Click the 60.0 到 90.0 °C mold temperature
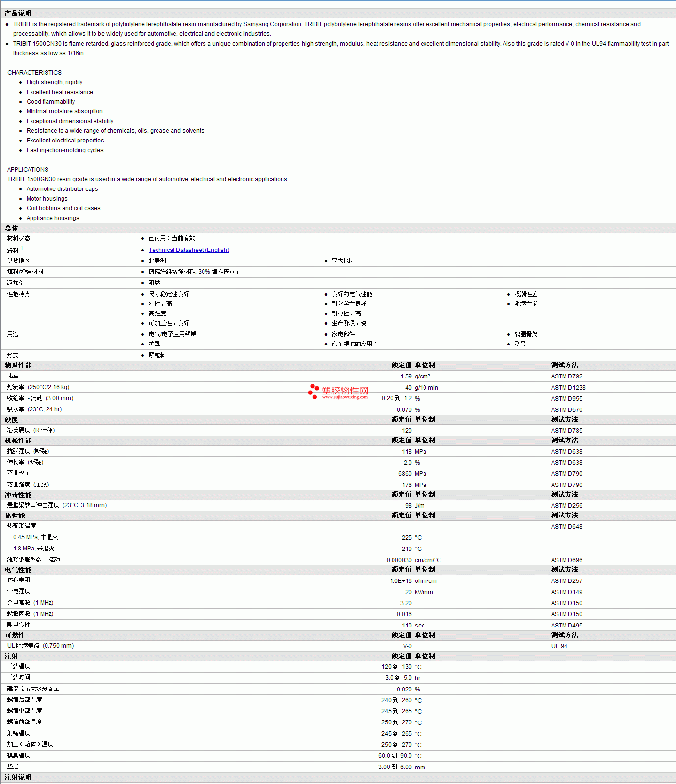 click(400, 756)
